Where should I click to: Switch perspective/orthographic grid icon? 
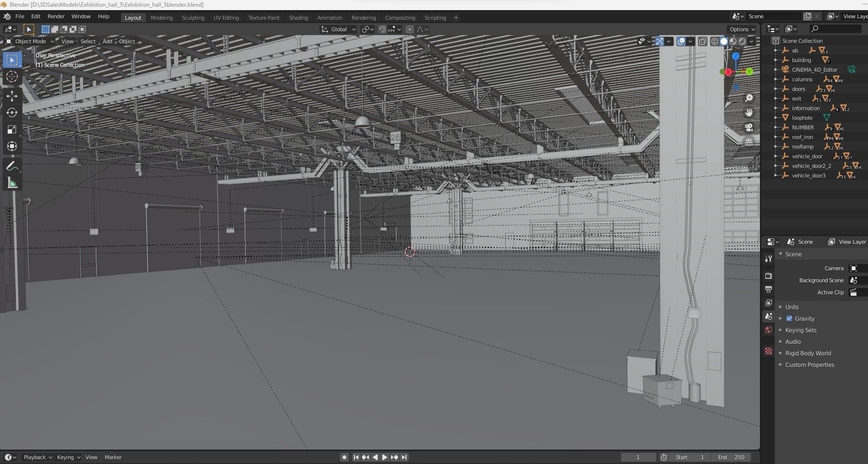click(x=749, y=142)
